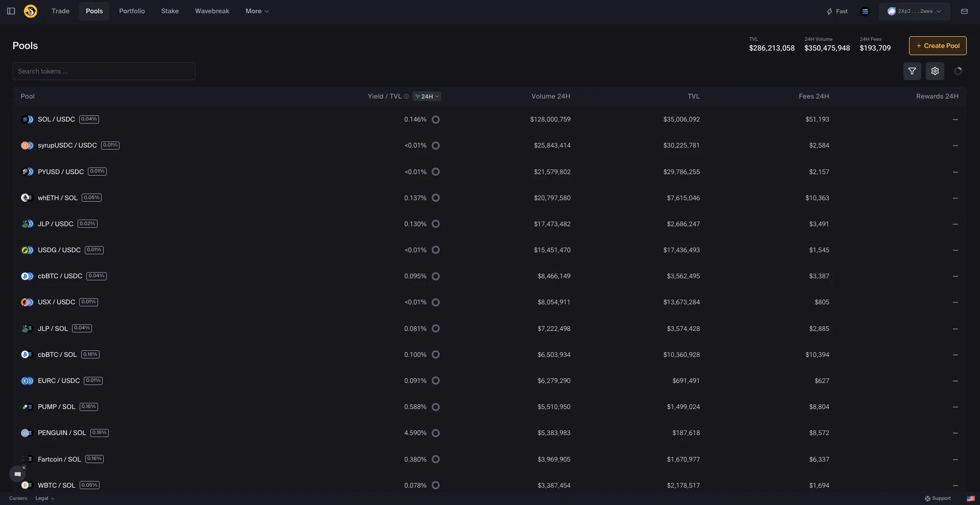
Task: Open the wallet 2XpJ...2wwa dropdown
Action: pyautogui.click(x=914, y=11)
